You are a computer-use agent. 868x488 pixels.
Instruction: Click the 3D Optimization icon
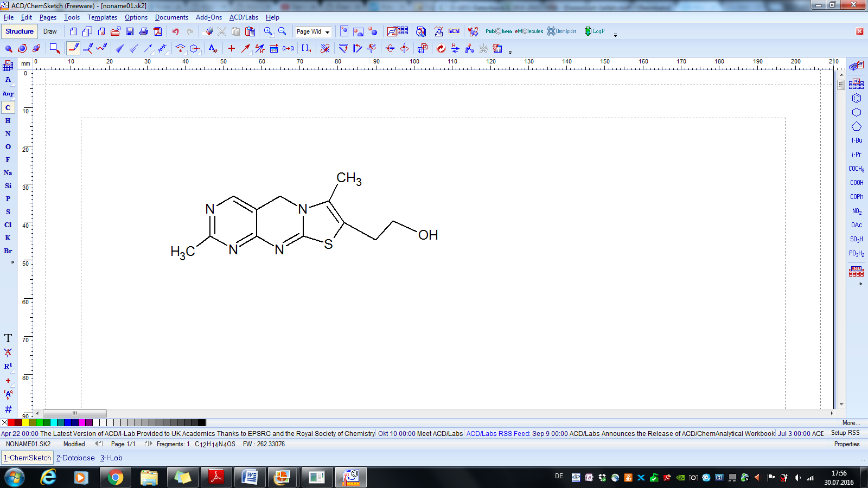[x=469, y=48]
